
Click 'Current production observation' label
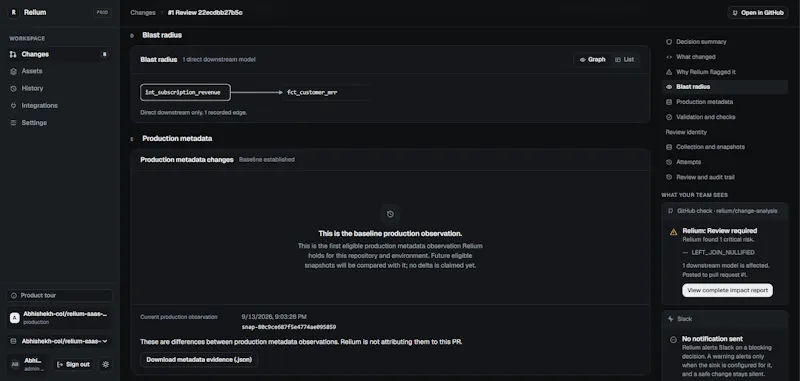pos(179,317)
